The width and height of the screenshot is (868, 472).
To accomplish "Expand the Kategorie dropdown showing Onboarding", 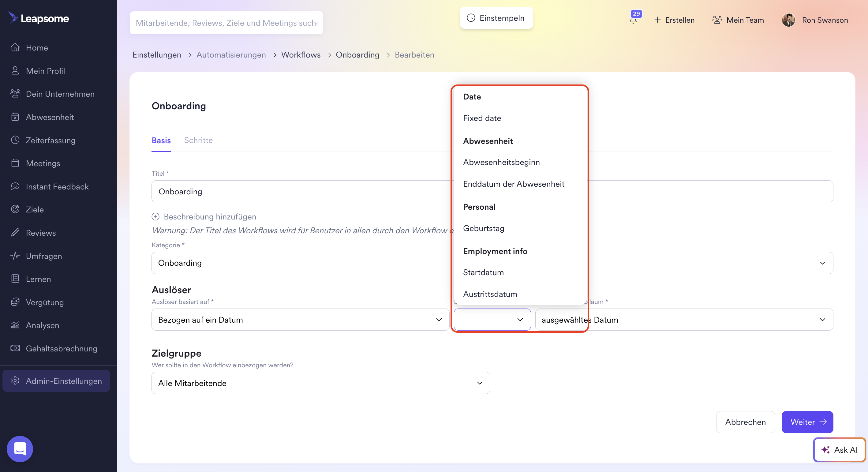I will 822,263.
